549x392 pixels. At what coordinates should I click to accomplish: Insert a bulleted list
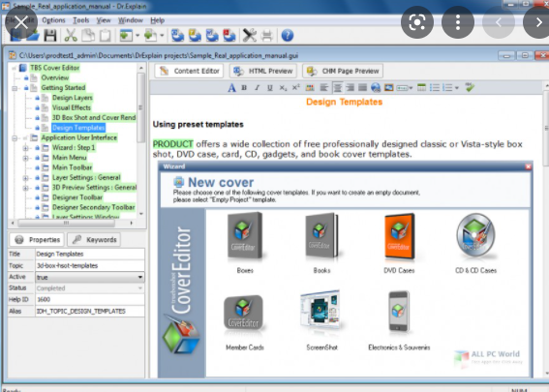(435, 87)
